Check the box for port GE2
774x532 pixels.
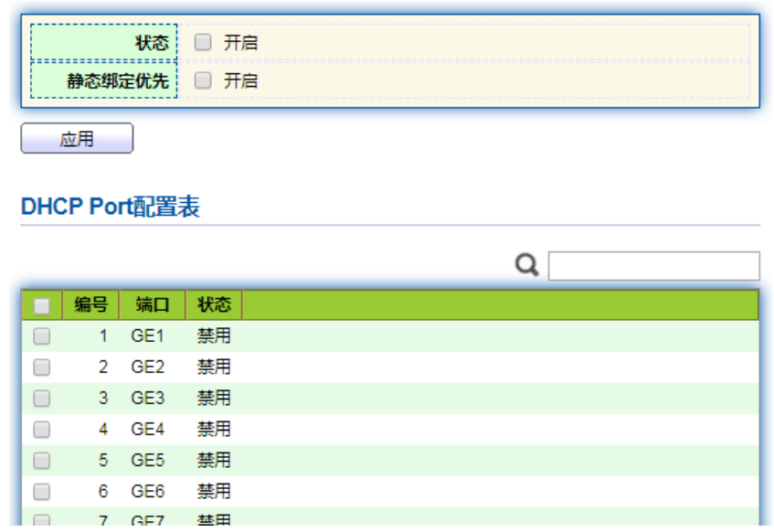(x=41, y=367)
